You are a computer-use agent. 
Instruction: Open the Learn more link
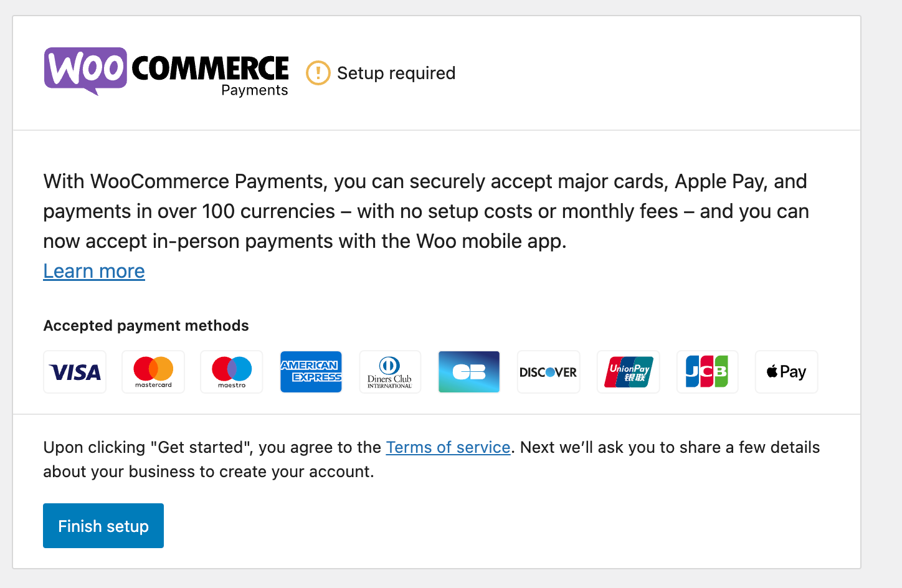(x=93, y=271)
